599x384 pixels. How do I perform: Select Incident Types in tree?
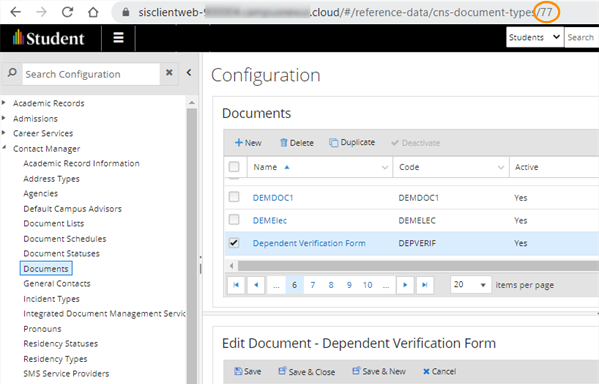pos(52,299)
